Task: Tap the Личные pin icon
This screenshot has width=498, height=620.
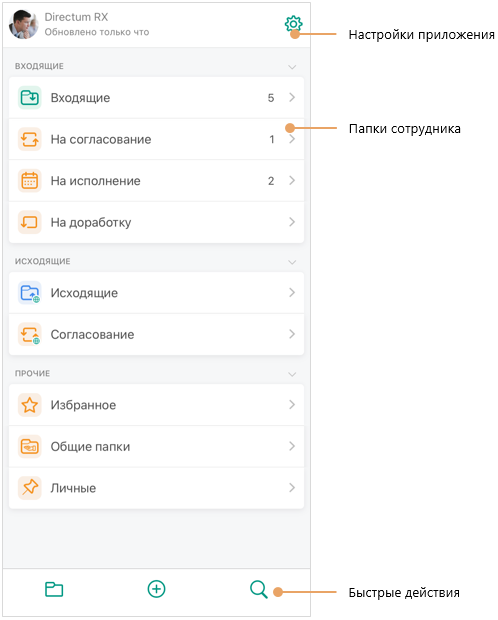Action: [30, 488]
